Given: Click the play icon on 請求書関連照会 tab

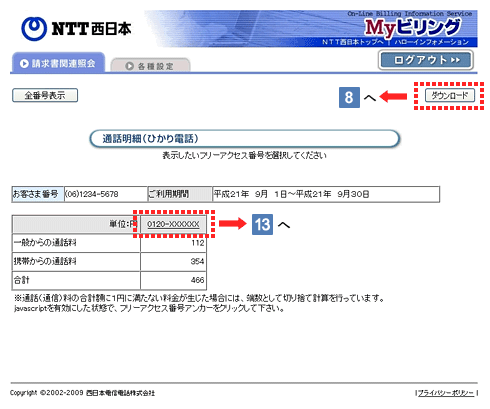Looking at the screenshot, I should pyautogui.click(x=24, y=63).
